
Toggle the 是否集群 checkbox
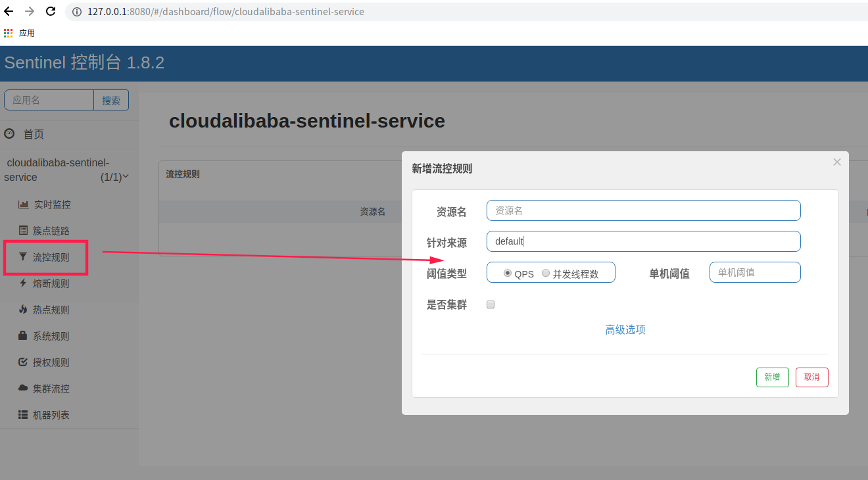click(x=490, y=304)
